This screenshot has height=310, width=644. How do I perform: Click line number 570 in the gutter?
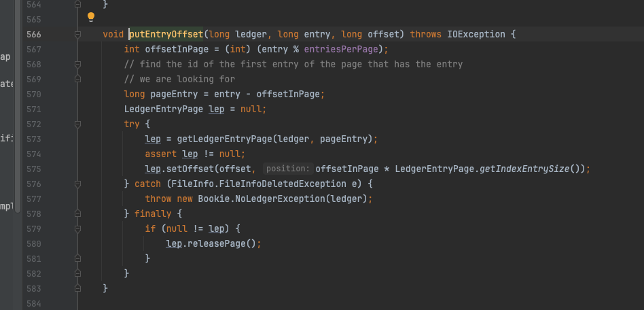click(34, 94)
